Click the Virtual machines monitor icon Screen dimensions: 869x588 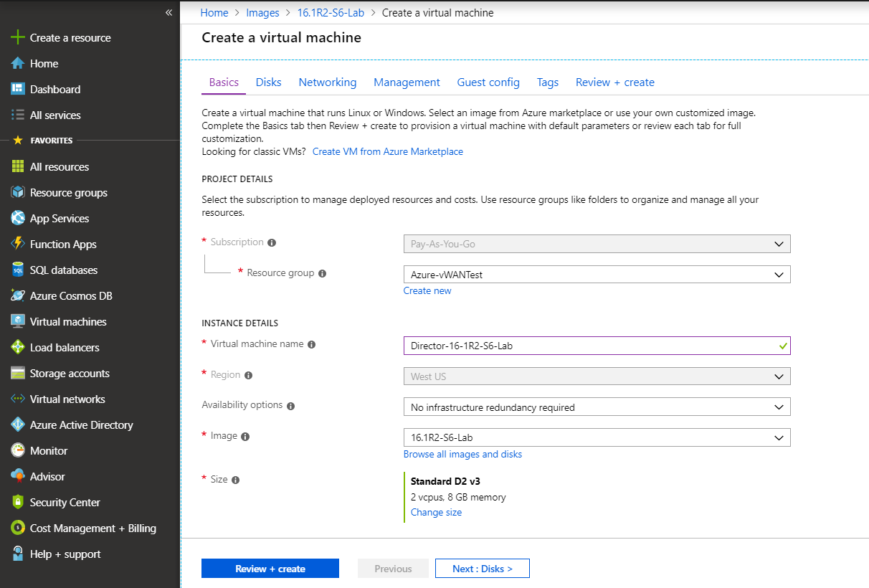pyautogui.click(x=18, y=321)
